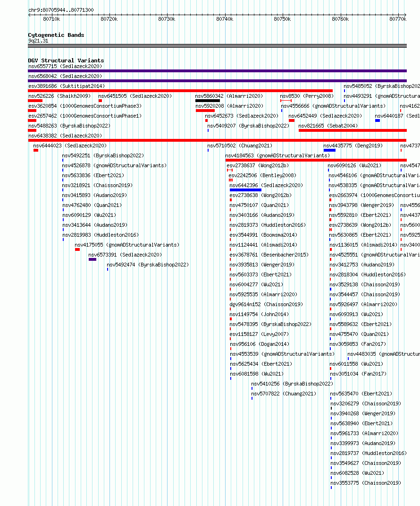
Task: Click nsv4526878 (gnomADStructuralVariants) label
Action: pyautogui.click(x=114, y=165)
